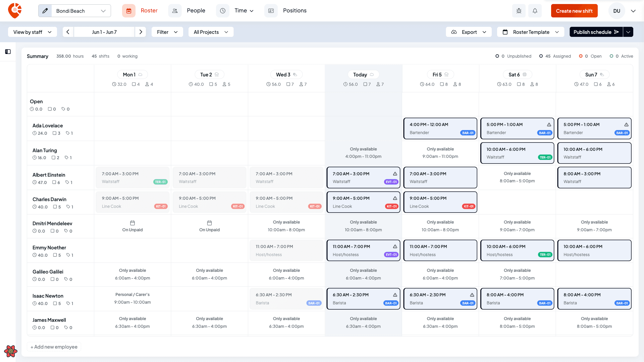644x362 pixels.
Task: Click Isaac Newton's Personal / Carer's leave entry
Action: [132, 298]
